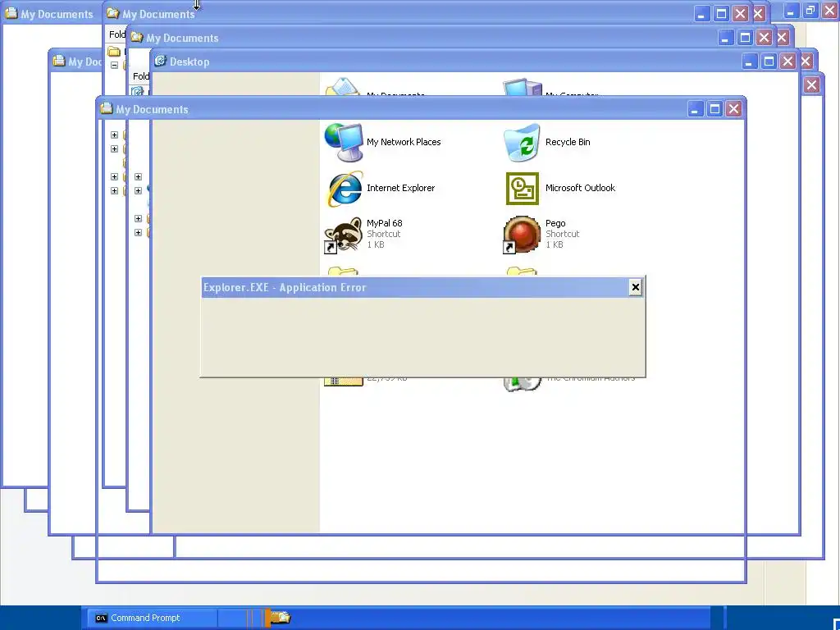Select the MyPal 68 raccoon shortcut

(344, 234)
